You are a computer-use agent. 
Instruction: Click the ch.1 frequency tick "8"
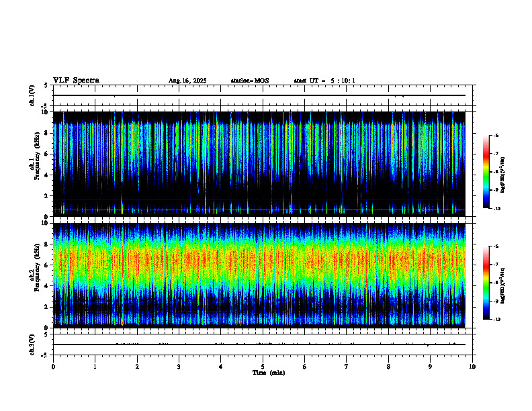tap(47, 133)
